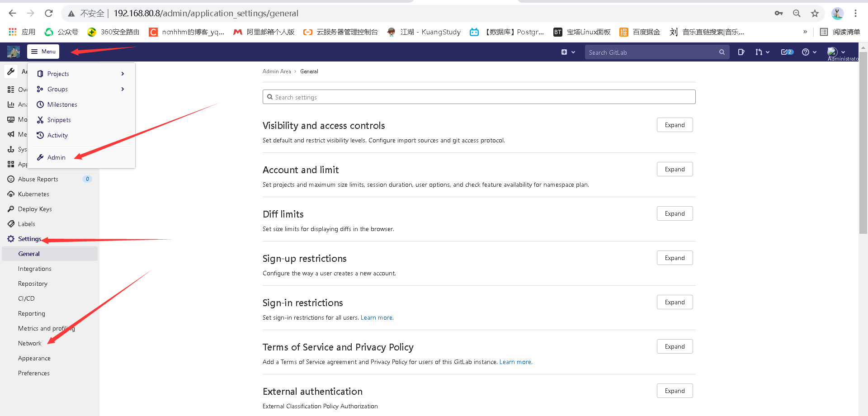
Task: Open the Learn more link under Sign-in restrictions
Action: click(376, 317)
